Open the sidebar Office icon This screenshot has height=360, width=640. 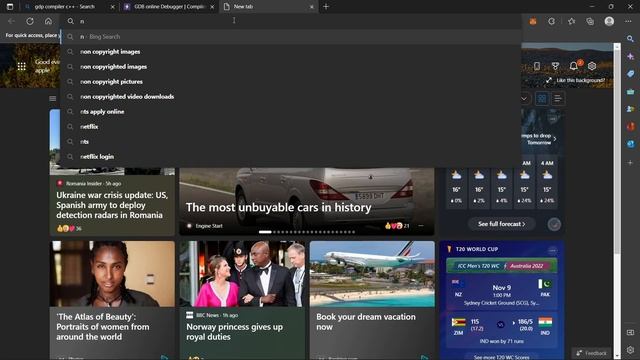coord(630,127)
